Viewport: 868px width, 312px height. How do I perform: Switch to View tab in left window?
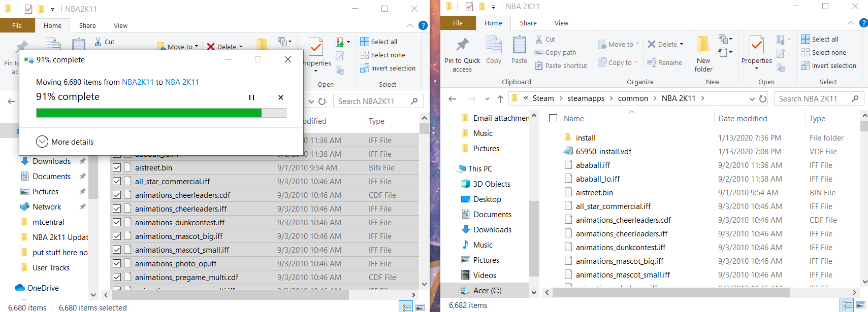(x=120, y=25)
